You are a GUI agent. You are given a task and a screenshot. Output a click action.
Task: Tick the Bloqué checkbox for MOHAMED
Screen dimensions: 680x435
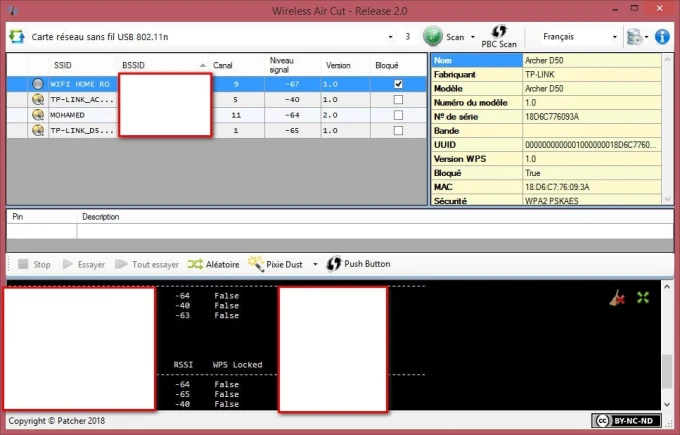(398, 115)
